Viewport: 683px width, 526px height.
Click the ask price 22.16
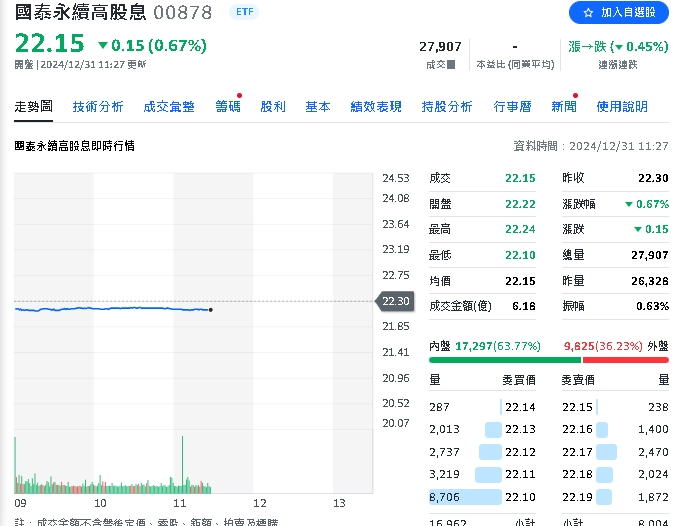[x=577, y=429]
